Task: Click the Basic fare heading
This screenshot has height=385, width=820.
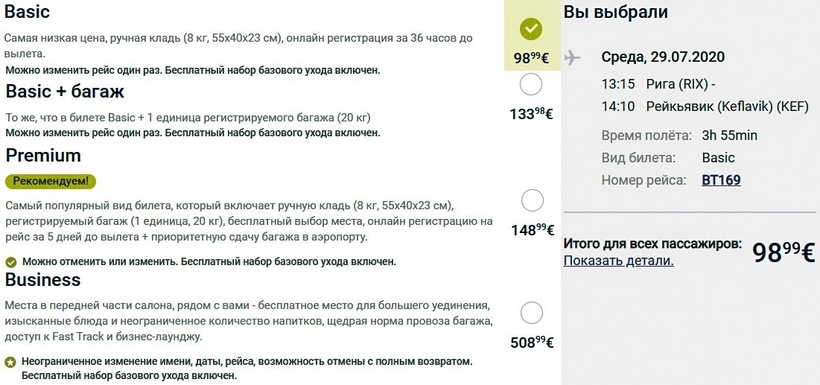Action: pos(27,12)
